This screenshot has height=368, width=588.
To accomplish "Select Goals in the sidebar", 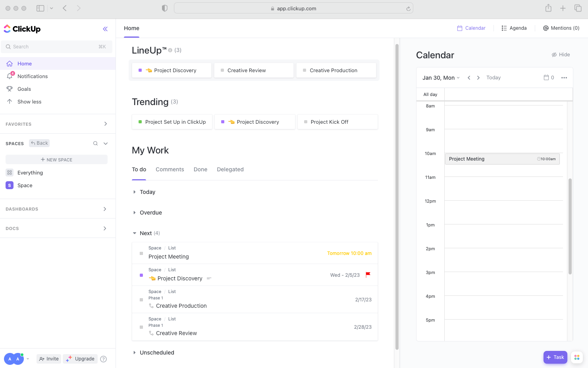I will click(24, 89).
